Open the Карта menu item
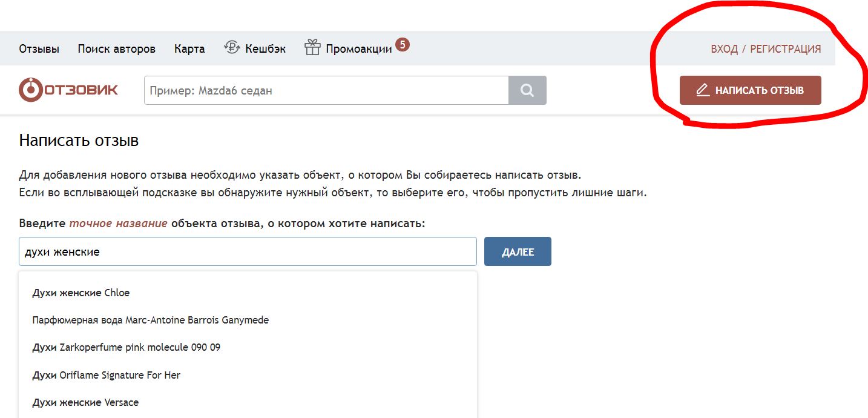Image resolution: width=868 pixels, height=418 pixels. 189,49
